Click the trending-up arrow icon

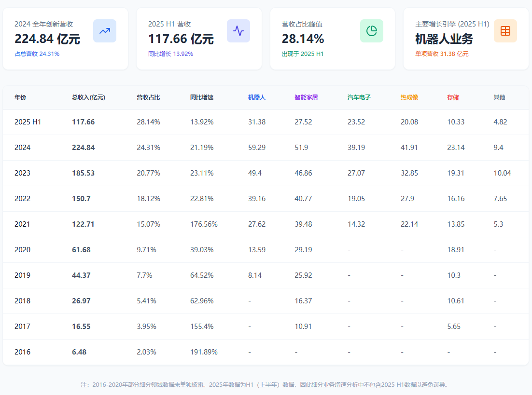tap(105, 31)
